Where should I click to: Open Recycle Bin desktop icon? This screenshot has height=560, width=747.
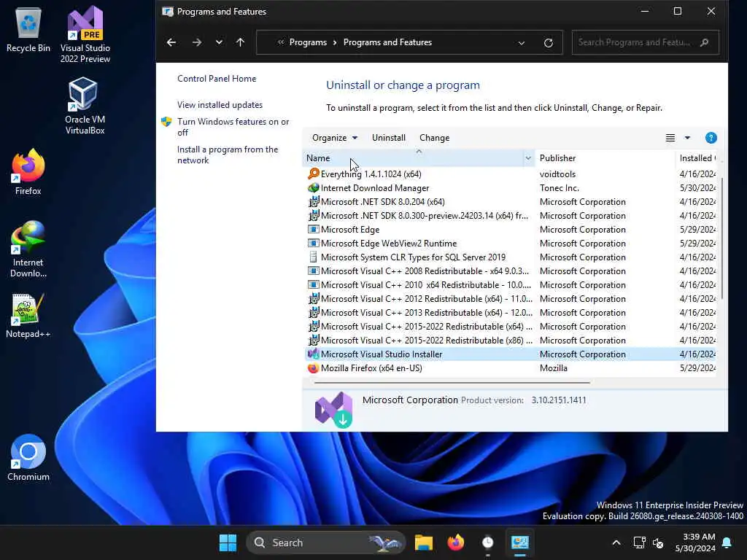point(28,31)
